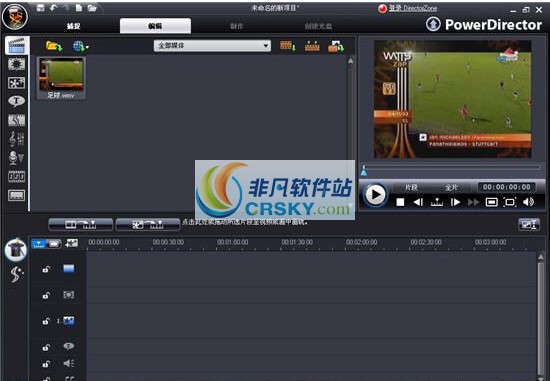This screenshot has width=550, height=381.
Task: Click the snapshot capture frame button
Action: tap(491, 202)
